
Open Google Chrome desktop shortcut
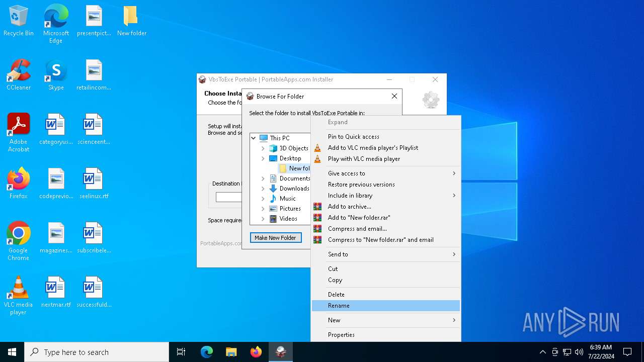coord(19,241)
